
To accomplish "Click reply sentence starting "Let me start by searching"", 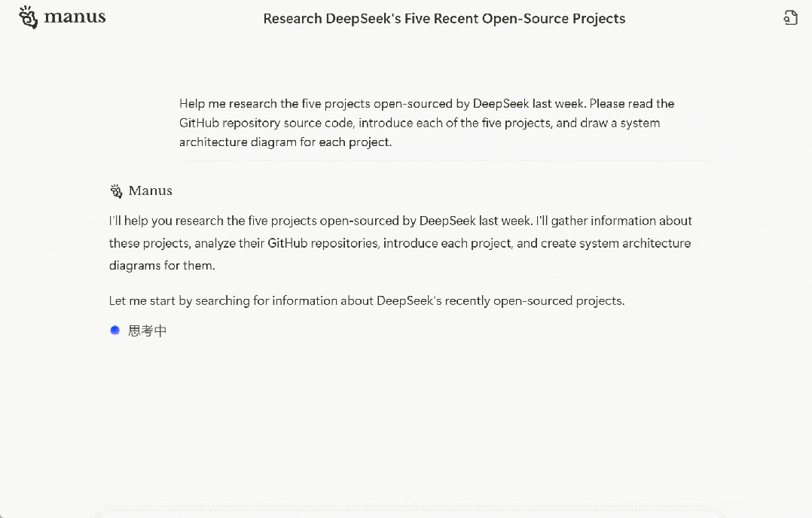I will click(x=367, y=300).
